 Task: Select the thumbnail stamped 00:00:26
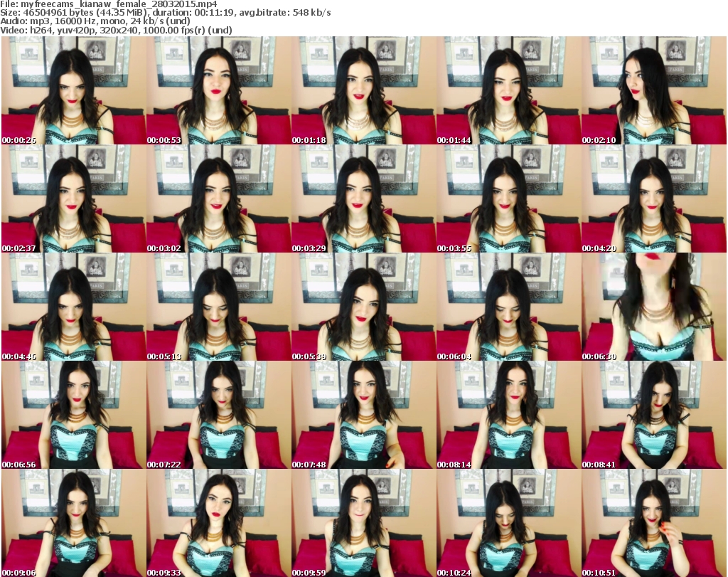[x=74, y=90]
